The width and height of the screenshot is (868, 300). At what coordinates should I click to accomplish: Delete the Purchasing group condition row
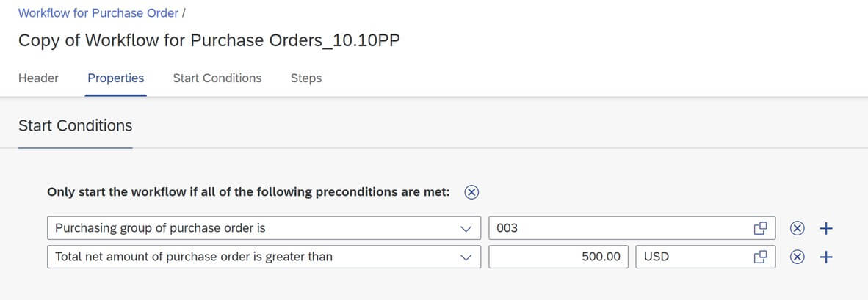coord(797,228)
